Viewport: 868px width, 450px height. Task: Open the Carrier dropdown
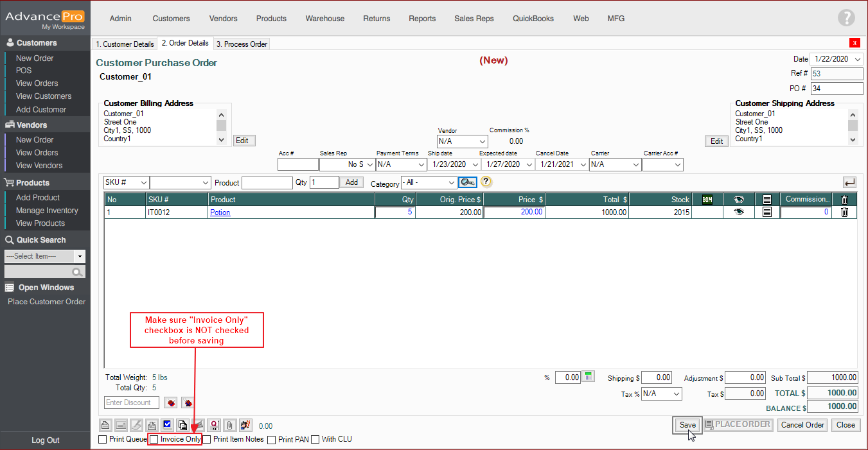click(616, 164)
